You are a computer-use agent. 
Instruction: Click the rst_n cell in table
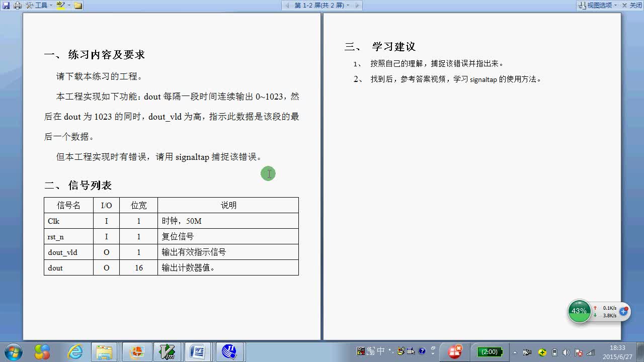(x=68, y=237)
